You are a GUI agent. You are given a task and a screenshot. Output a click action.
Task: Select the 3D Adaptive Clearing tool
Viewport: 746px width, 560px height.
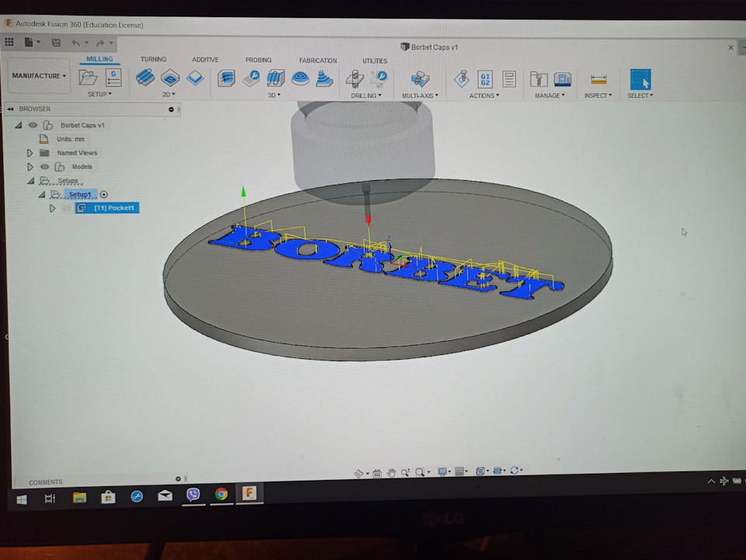coord(226,78)
